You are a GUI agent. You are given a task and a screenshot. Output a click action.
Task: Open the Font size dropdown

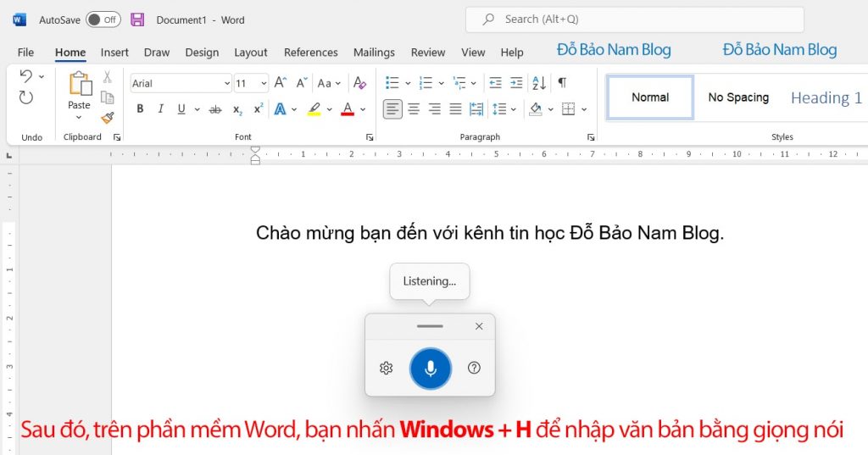point(264,84)
